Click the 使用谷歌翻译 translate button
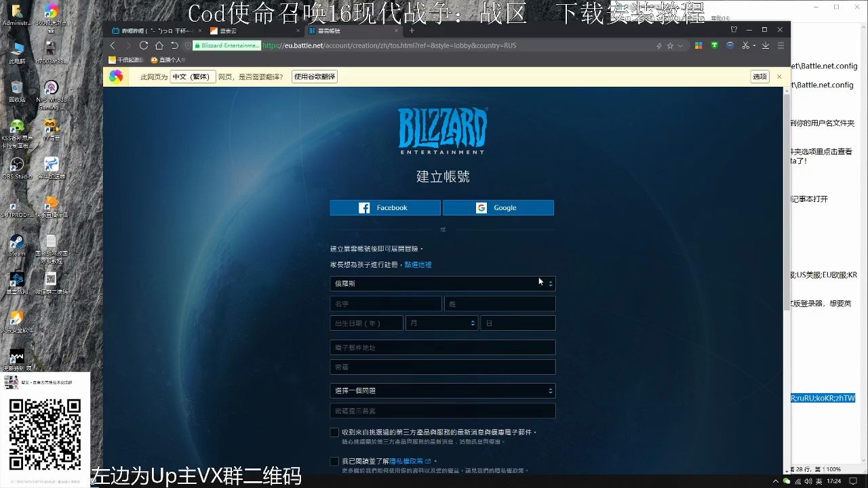 [x=315, y=77]
